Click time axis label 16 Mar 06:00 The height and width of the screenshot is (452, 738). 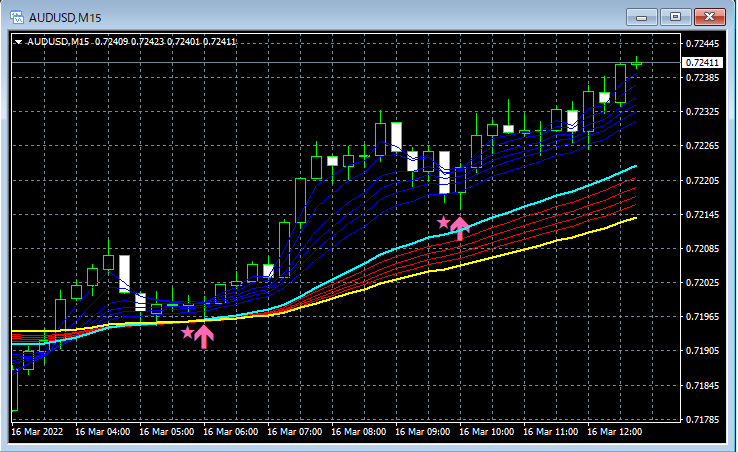tap(231, 432)
